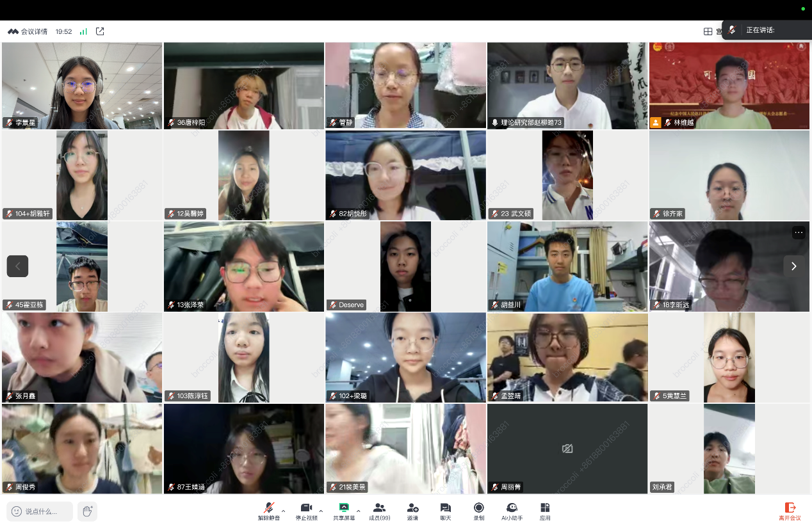
Task: Expand video options arrow beside 停止视频
Action: coord(321,511)
